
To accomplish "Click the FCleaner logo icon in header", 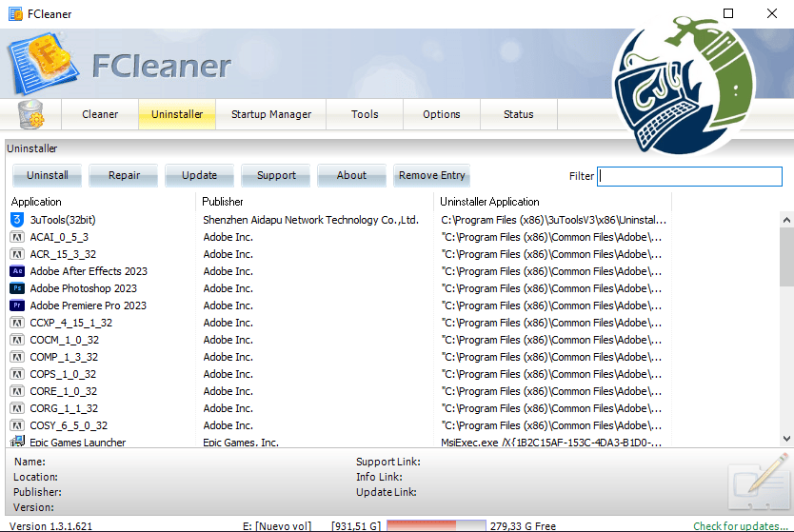I will coord(43,64).
